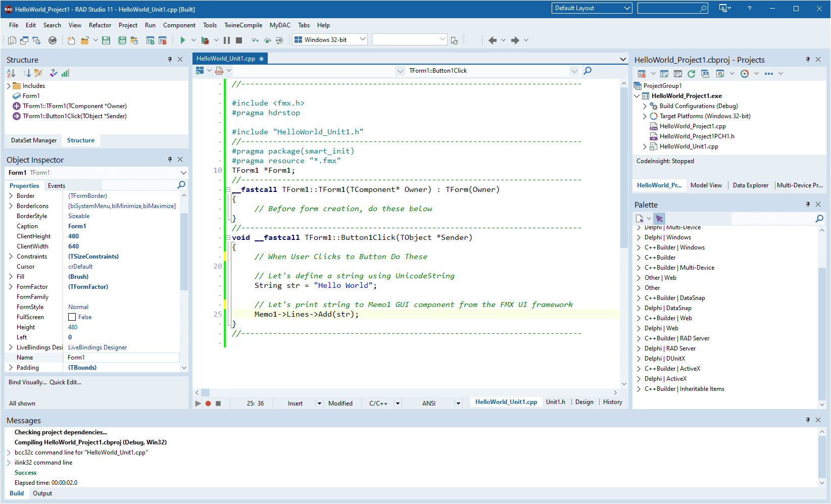The height and width of the screenshot is (504, 831).
Task: Click the green bar chart icon in Structure
Action: pos(66,73)
